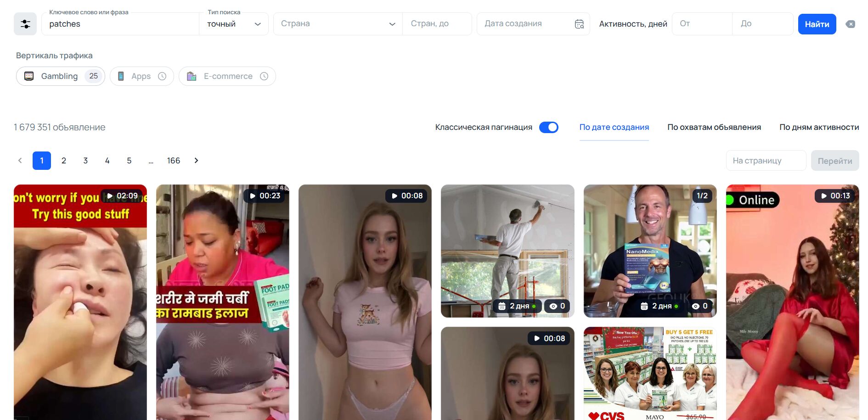Click the Дата создания date field

pyautogui.click(x=533, y=24)
